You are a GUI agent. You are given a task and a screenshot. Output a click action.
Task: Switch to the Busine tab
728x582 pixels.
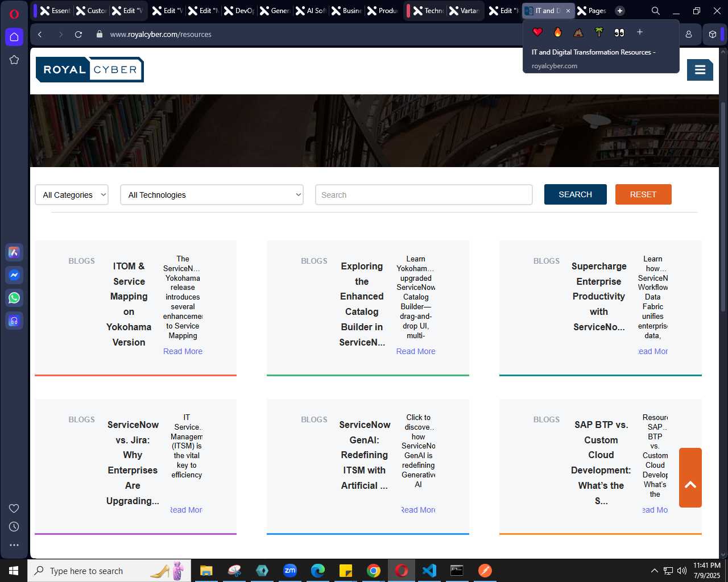click(x=346, y=11)
